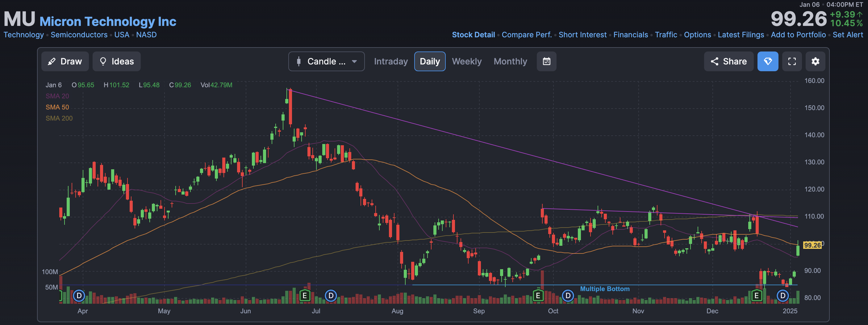868x325 pixels.
Task: Click the MU ticker symbol
Action: (19, 19)
